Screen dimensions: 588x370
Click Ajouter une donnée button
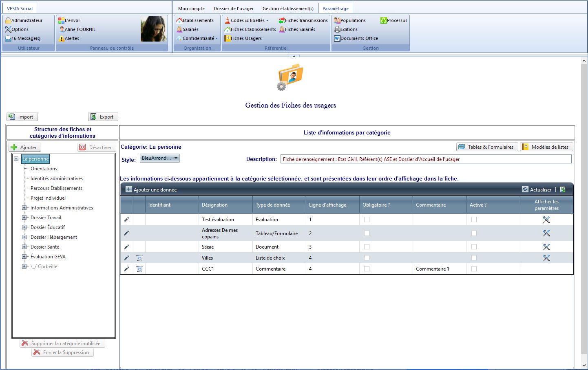pyautogui.click(x=151, y=189)
